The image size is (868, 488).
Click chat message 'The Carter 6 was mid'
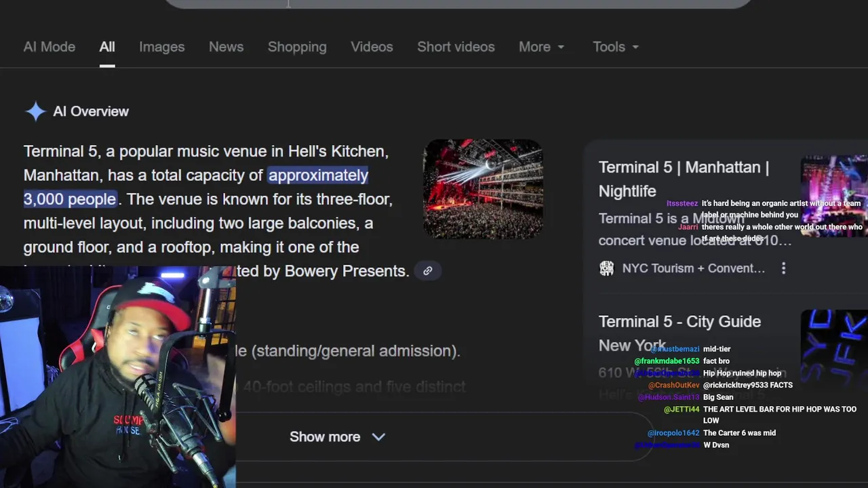coord(739,433)
